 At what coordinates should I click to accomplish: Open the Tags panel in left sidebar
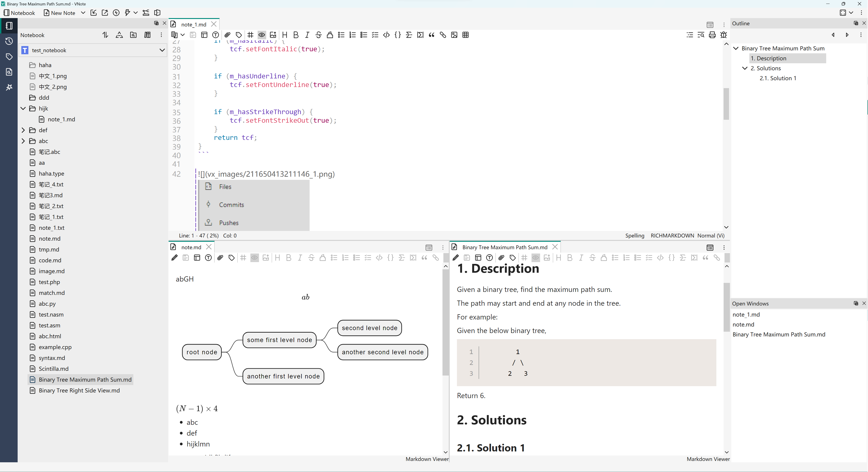click(9, 57)
